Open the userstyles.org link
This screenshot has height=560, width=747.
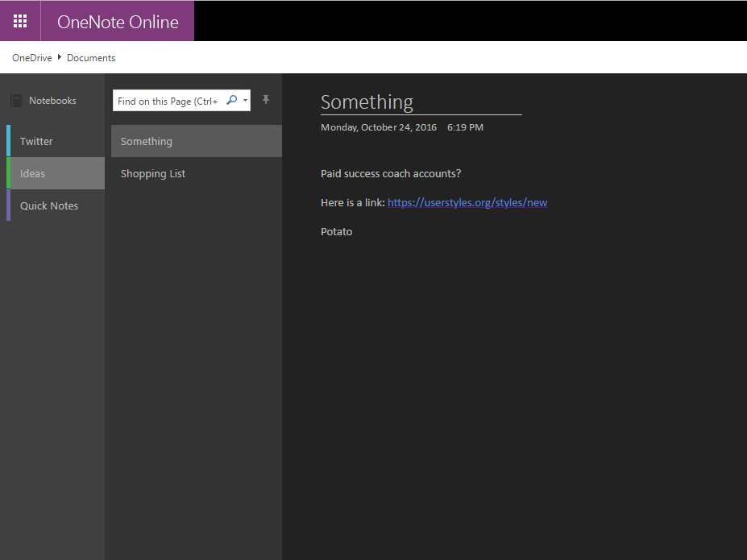click(467, 202)
